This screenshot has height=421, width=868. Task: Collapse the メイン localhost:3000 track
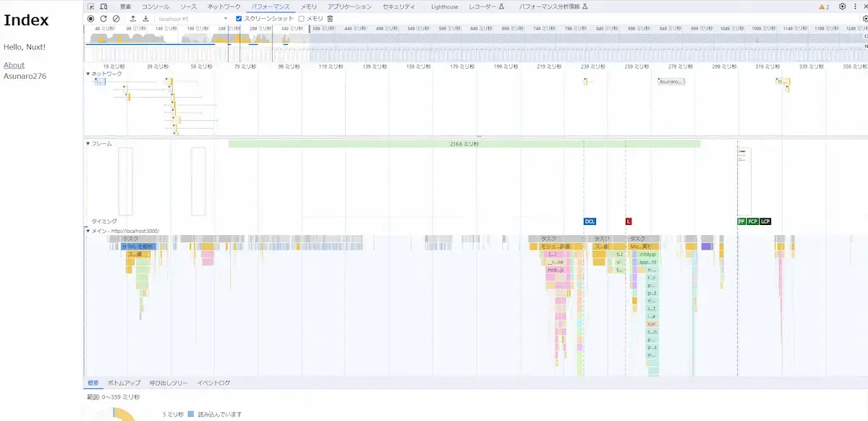coord(90,229)
